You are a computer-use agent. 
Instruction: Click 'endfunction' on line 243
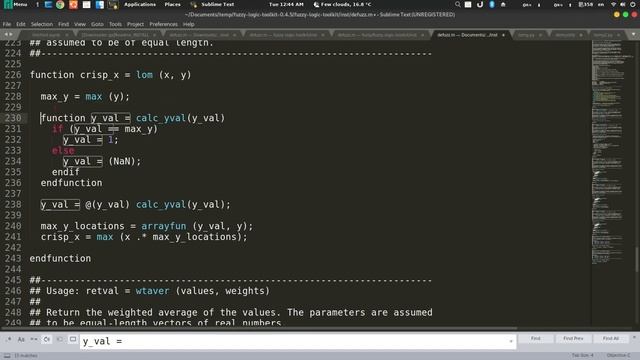(60, 258)
